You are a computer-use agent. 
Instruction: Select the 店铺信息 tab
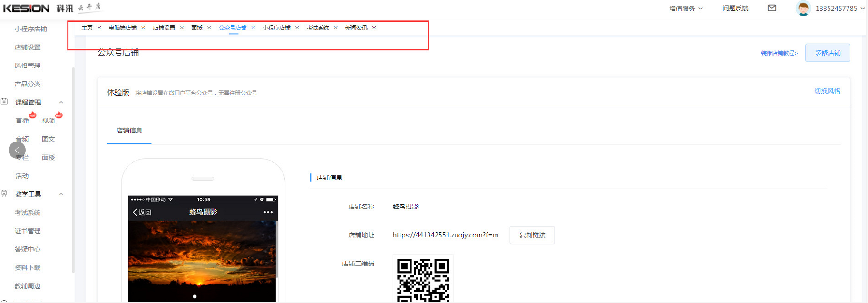(x=129, y=131)
